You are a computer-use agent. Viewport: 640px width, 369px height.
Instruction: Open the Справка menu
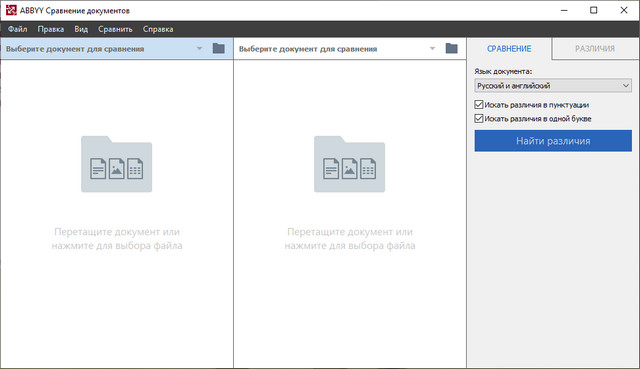point(158,29)
